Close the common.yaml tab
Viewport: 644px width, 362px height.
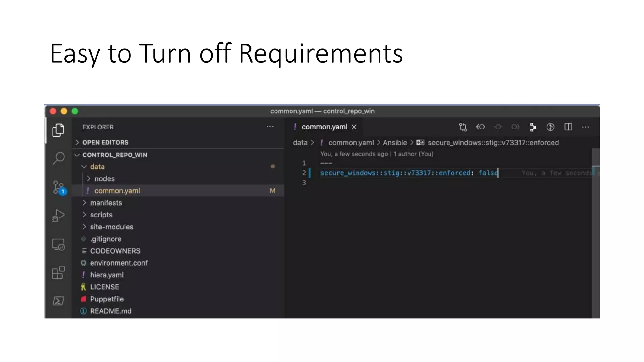point(354,127)
